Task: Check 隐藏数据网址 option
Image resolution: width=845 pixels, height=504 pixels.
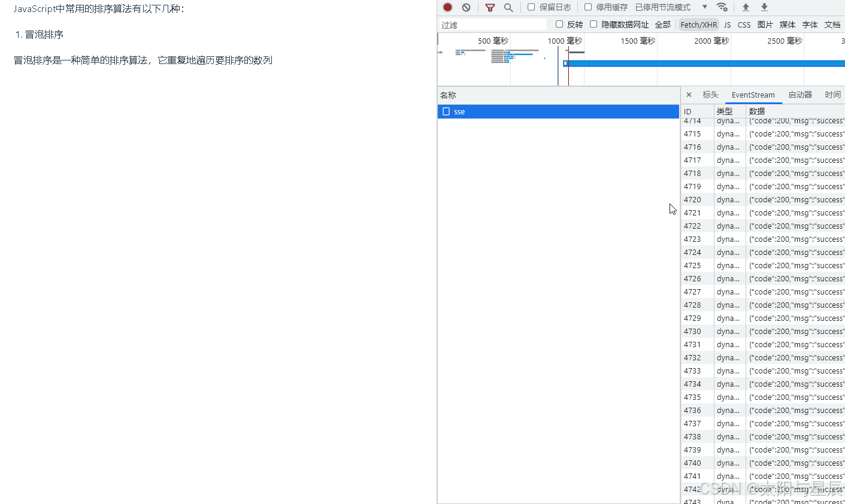Action: pyautogui.click(x=593, y=24)
